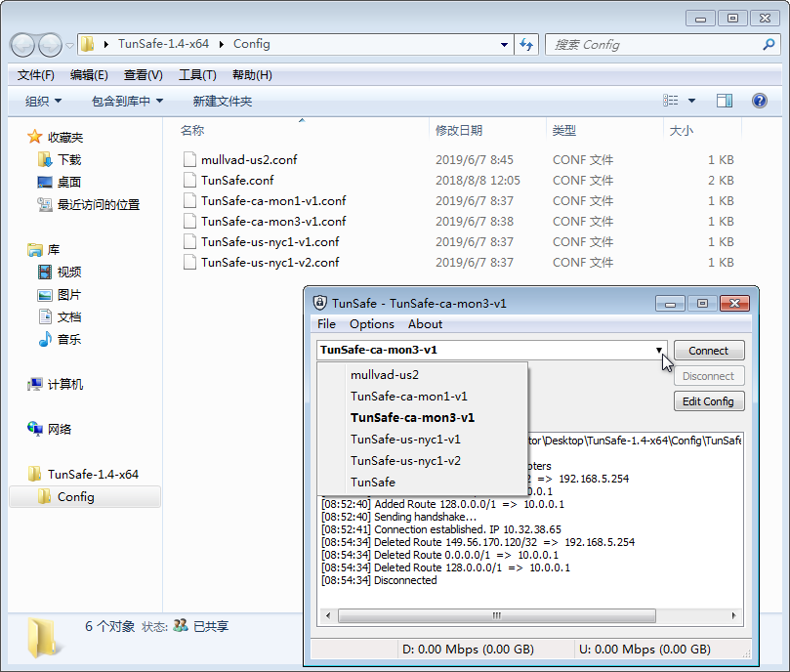Viewport: 790px width, 672px height.
Task: Choose TunSafe-us-nyc1-v1 from the config list
Action: pos(422,440)
